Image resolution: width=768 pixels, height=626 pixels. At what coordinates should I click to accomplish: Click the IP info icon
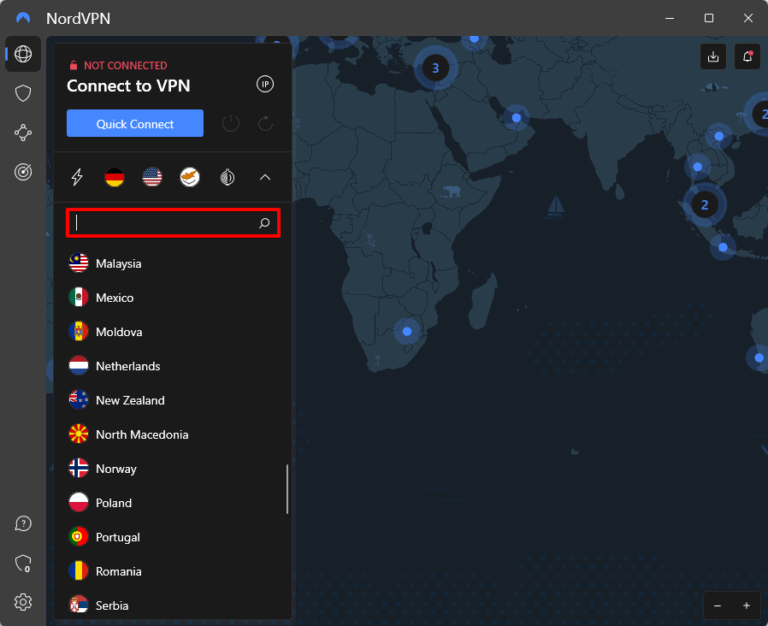pos(265,85)
